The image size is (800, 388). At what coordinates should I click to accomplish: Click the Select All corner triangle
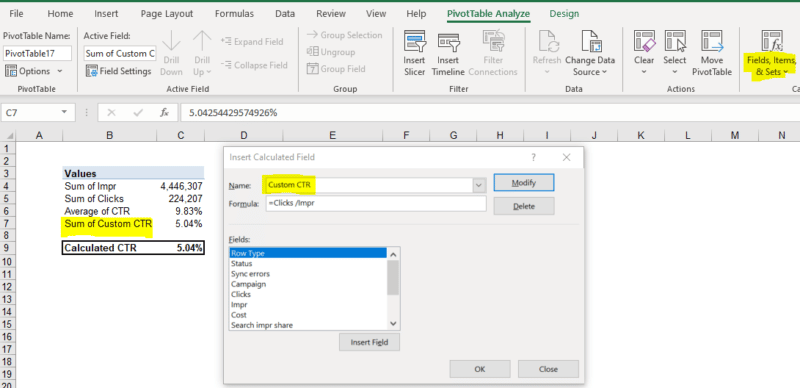(10, 136)
